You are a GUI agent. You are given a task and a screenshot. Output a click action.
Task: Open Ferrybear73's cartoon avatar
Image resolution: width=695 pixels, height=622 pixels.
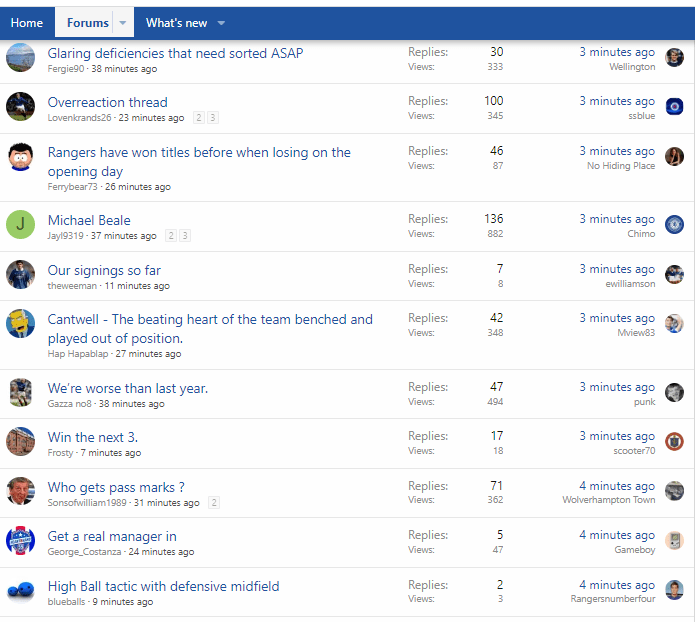point(20,157)
